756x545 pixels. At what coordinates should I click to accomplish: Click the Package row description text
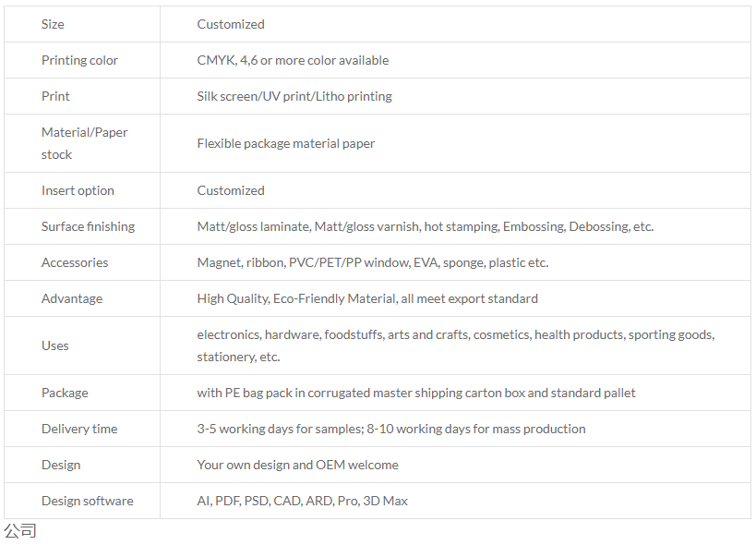click(416, 393)
